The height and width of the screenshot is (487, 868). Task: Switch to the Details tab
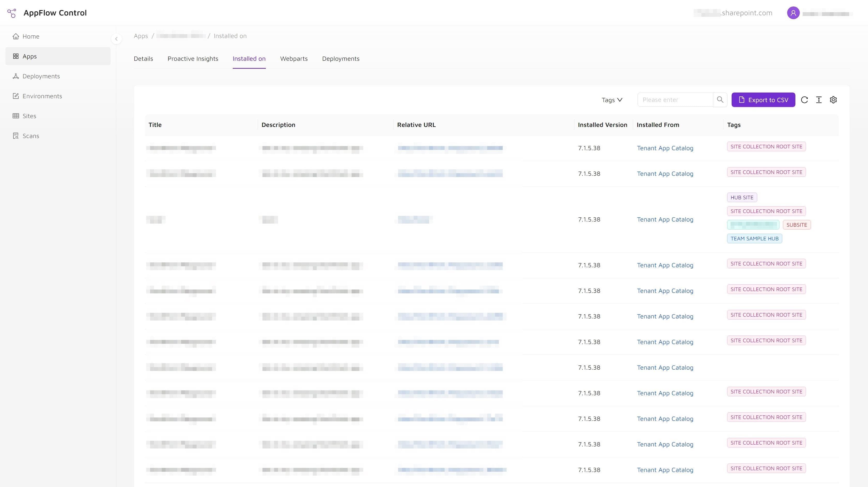click(x=143, y=59)
